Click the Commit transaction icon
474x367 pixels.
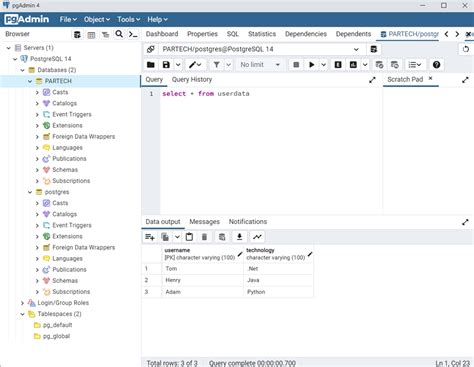379,65
